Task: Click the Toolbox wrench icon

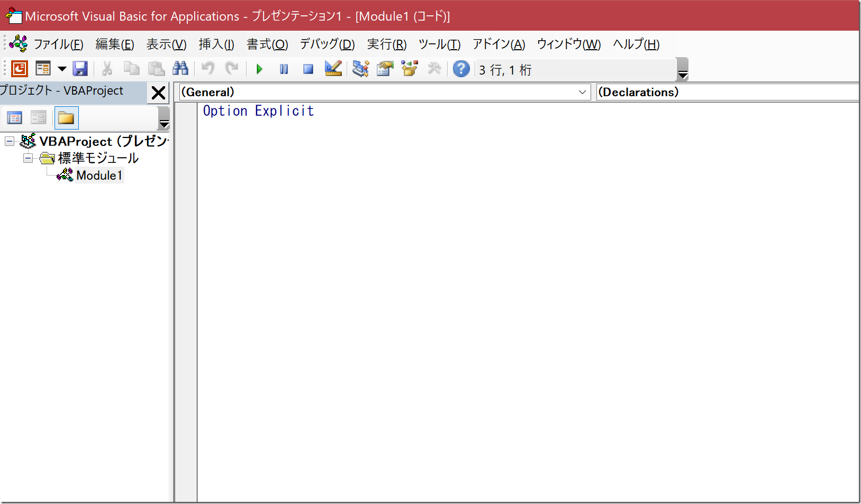Action: pyautogui.click(x=434, y=69)
